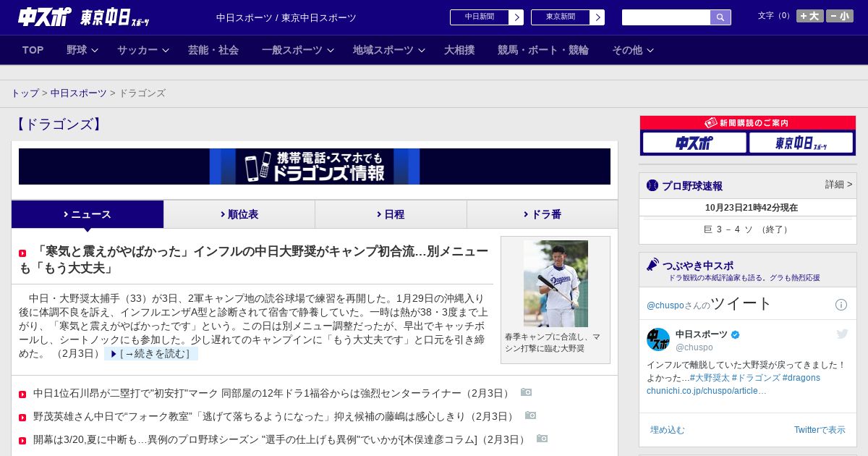This screenshot has height=456, width=868.
Task: Increase text size with ＋大 button
Action: (x=810, y=16)
